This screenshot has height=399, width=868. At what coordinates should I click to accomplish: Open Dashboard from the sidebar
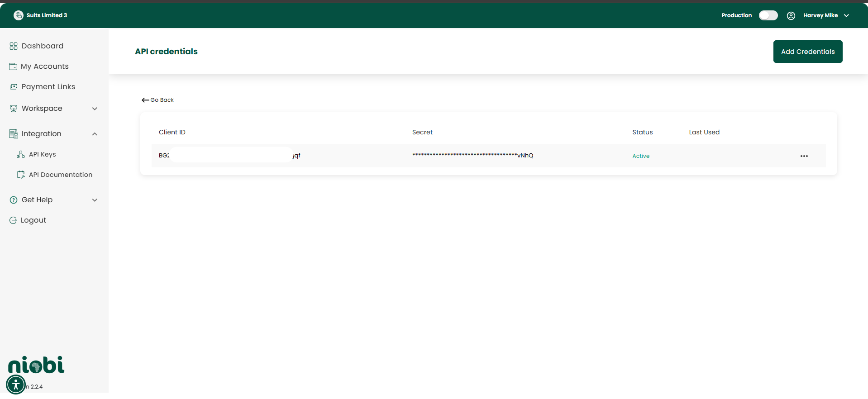pos(43,46)
